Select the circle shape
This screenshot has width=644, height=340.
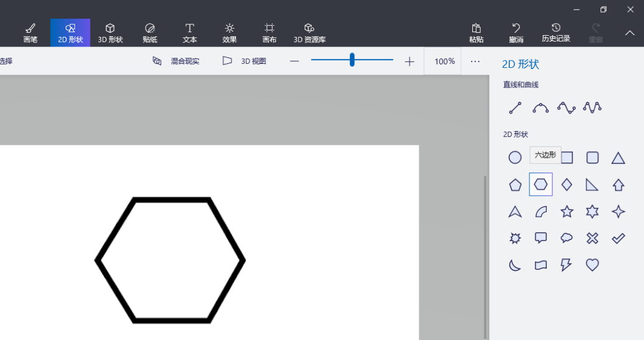515,157
